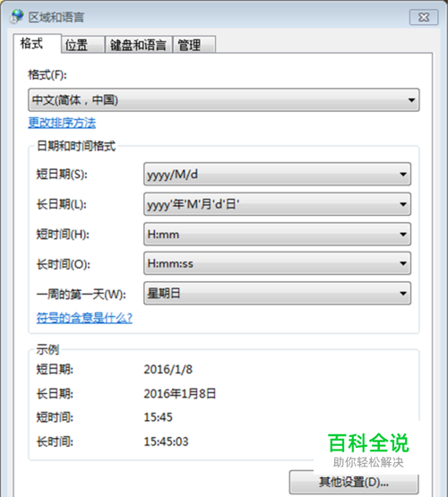Click the globe icon in title bar
448x497 pixels.
pyautogui.click(x=17, y=16)
